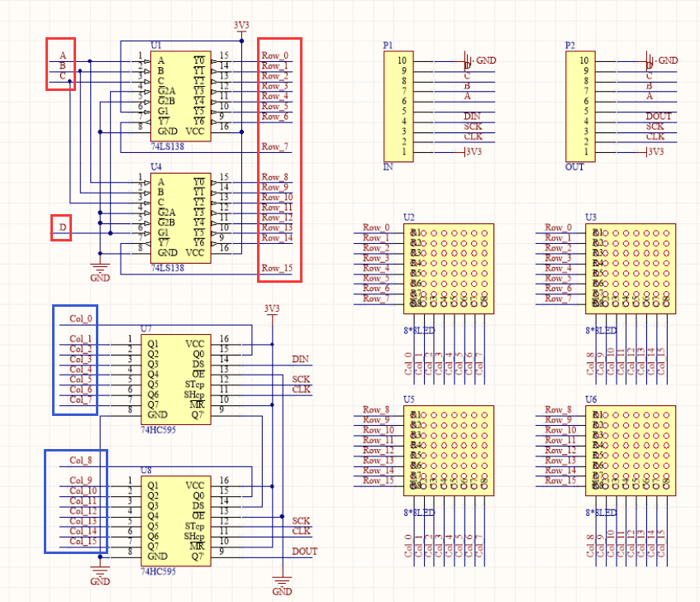Click the U2 8*8 LED matrix

coord(449,268)
